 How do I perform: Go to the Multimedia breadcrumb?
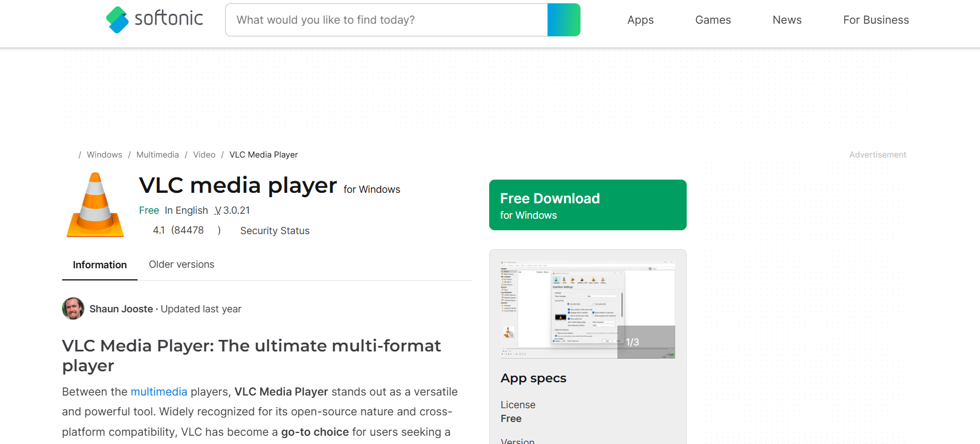(157, 155)
